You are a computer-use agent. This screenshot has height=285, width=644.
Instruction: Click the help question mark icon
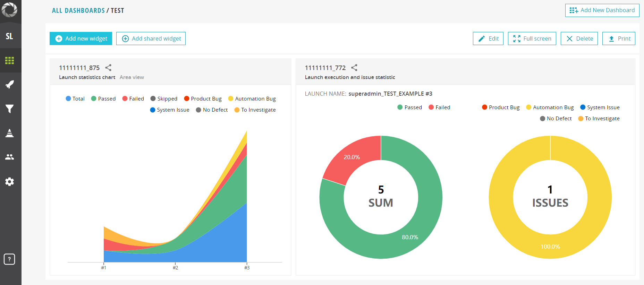click(x=9, y=259)
